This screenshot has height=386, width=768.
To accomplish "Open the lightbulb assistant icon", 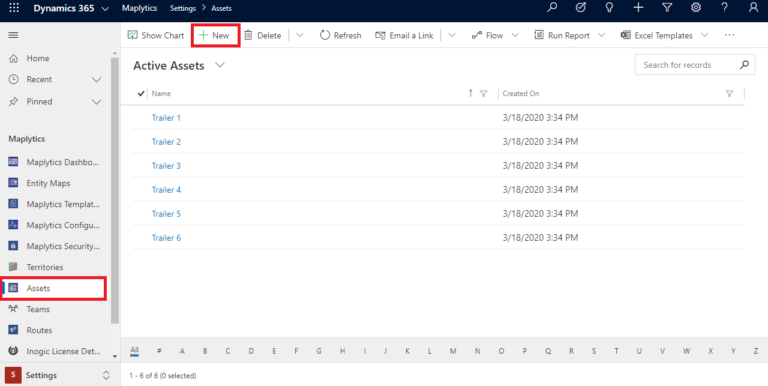I will coord(609,8).
